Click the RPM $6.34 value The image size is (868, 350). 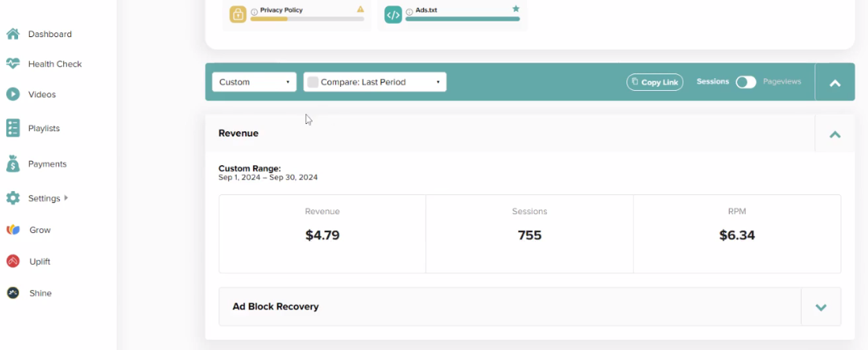point(737,235)
